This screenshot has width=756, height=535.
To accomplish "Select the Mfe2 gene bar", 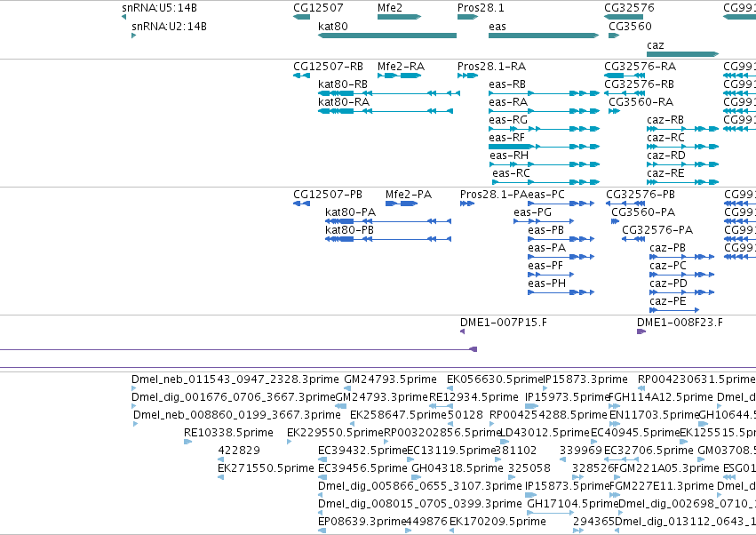I will 399,17.
